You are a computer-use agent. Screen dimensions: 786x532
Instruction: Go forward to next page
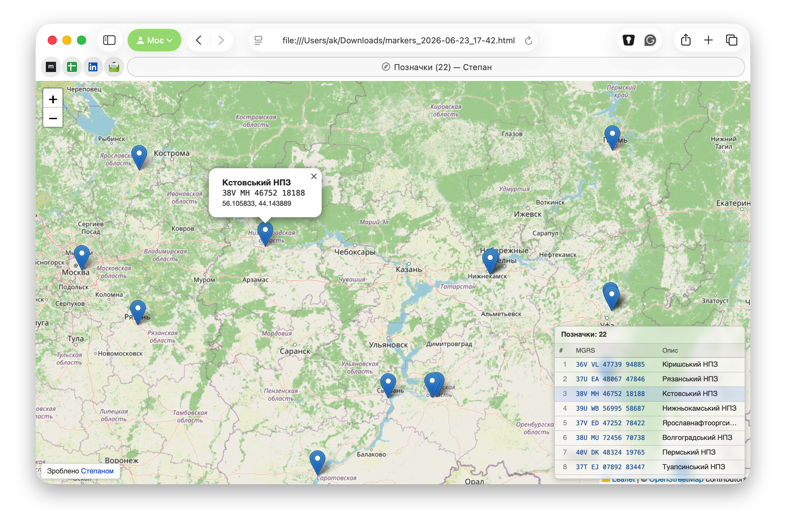click(221, 40)
